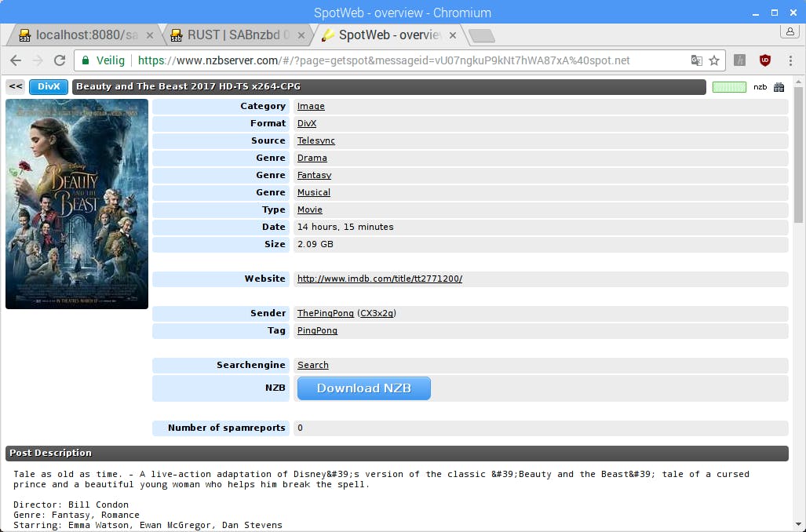
Task: Click the Search searchengine link
Action: 312,365
